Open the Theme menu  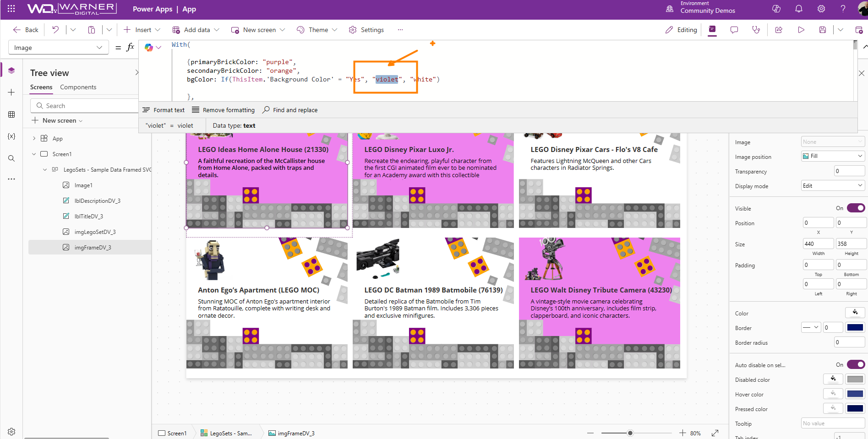(317, 30)
